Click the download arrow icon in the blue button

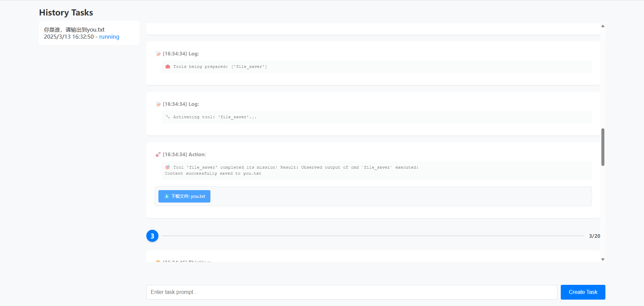(166, 196)
